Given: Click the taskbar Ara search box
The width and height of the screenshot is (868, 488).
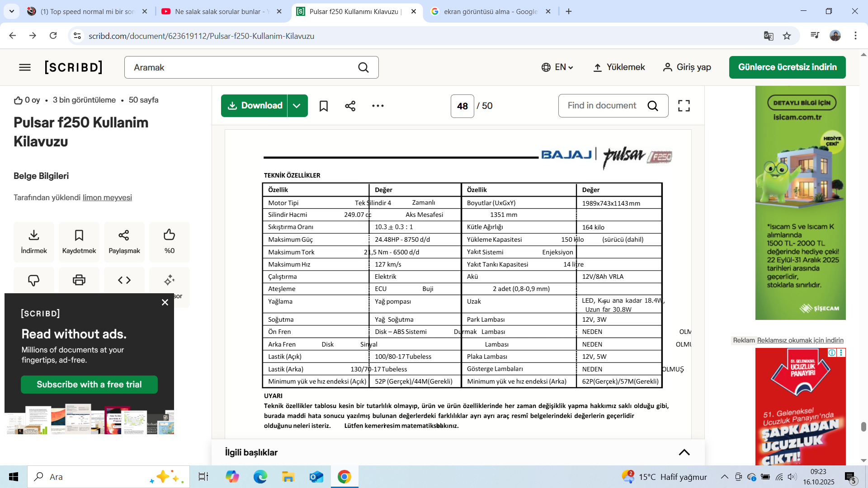Looking at the screenshot, I should coord(108,477).
